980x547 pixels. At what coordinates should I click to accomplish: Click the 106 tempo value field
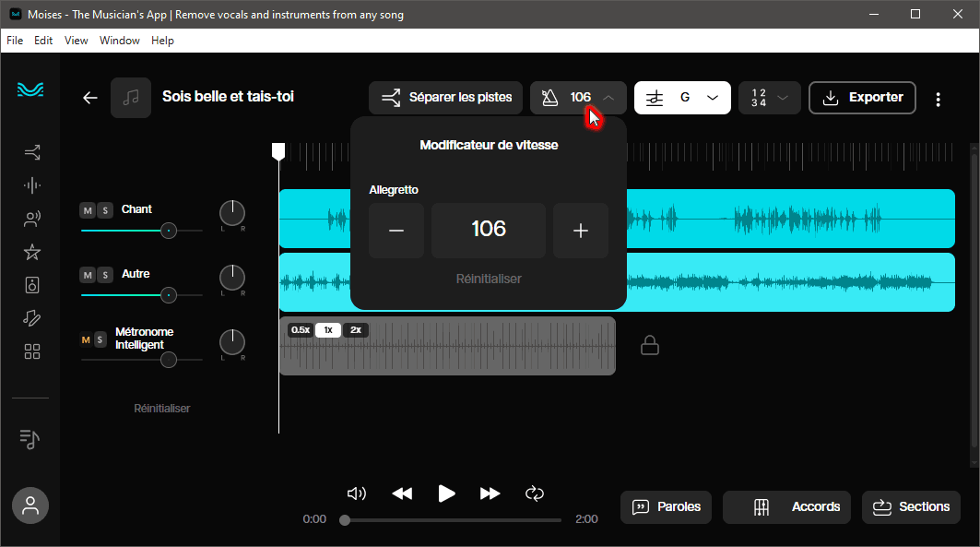coord(489,231)
